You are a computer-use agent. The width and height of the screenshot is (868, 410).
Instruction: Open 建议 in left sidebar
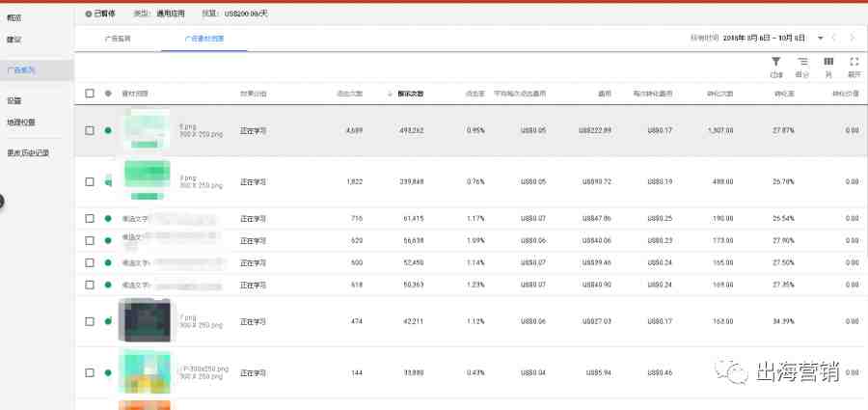14,40
